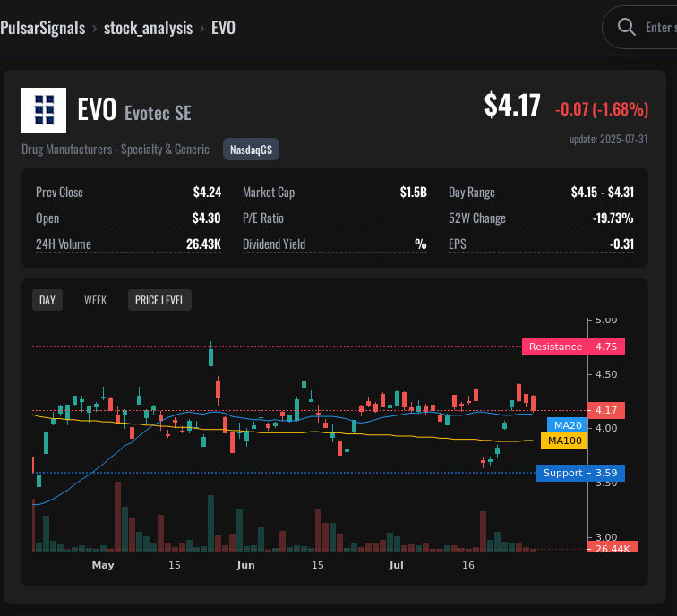Click Day Range value $4.15 - $4.31
Viewport: 677px width, 616px height.
pyautogui.click(x=603, y=192)
